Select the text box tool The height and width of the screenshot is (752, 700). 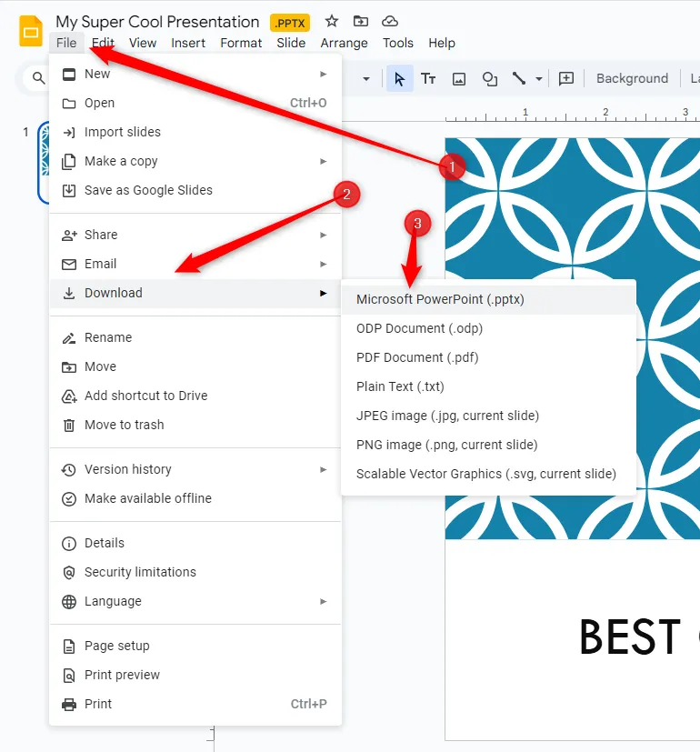[x=428, y=78]
